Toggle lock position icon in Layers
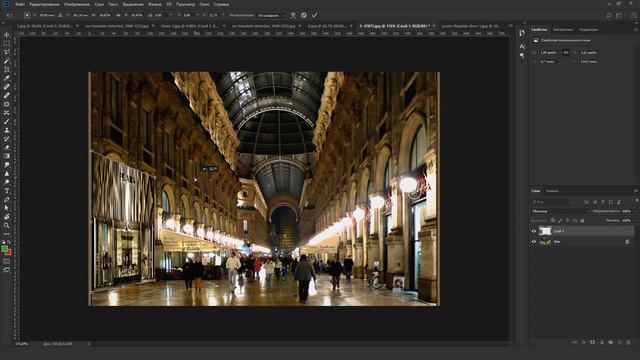This screenshot has width=640, height=360. pyautogui.click(x=567, y=220)
